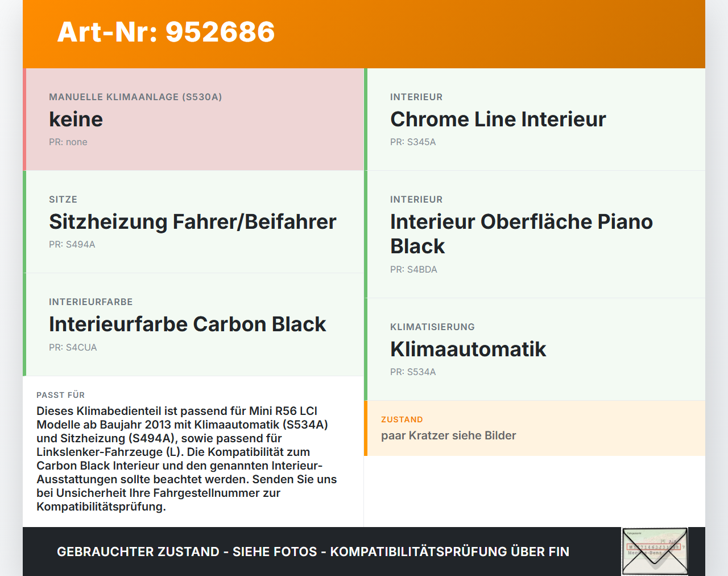Select the 'Chrome Line Interieur' title

[x=498, y=119]
